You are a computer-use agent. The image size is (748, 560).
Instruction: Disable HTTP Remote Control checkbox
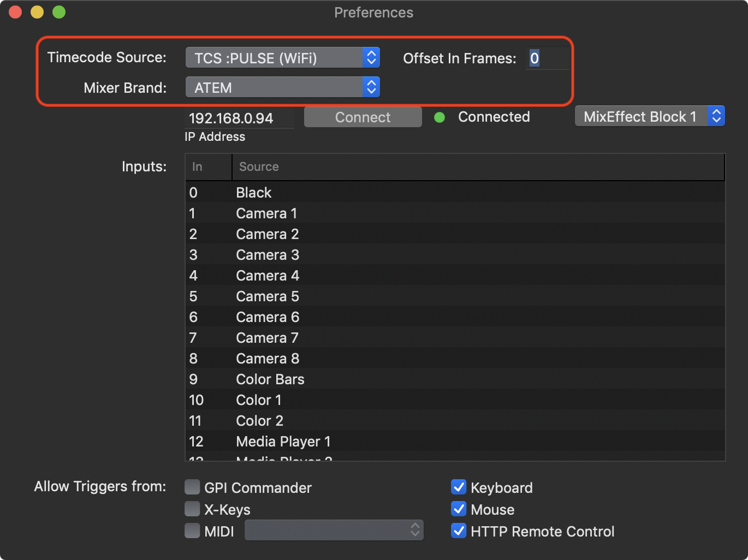[459, 531]
